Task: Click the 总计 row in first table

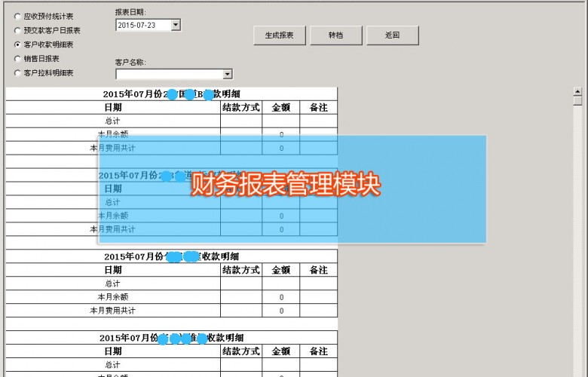Action: coord(171,121)
